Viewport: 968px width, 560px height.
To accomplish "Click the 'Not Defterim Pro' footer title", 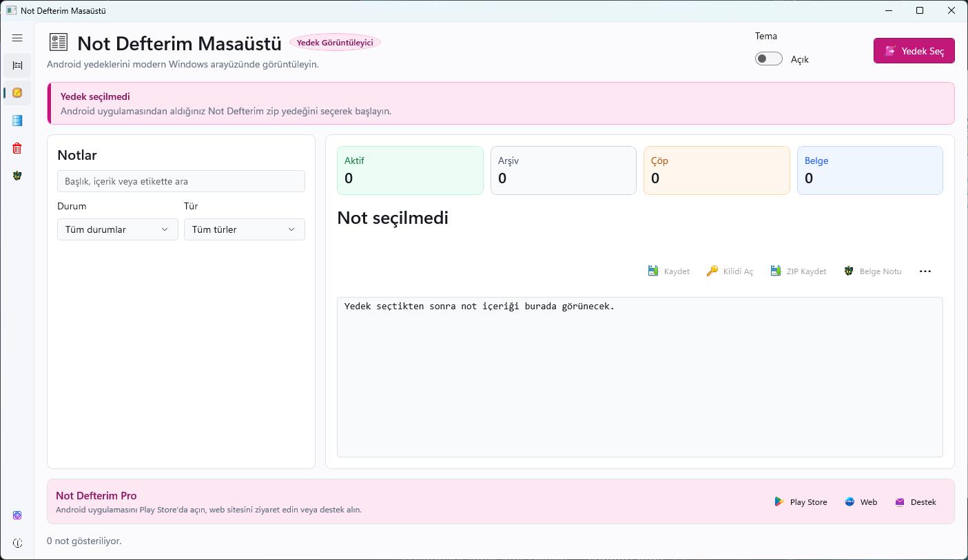I will 96,495.
